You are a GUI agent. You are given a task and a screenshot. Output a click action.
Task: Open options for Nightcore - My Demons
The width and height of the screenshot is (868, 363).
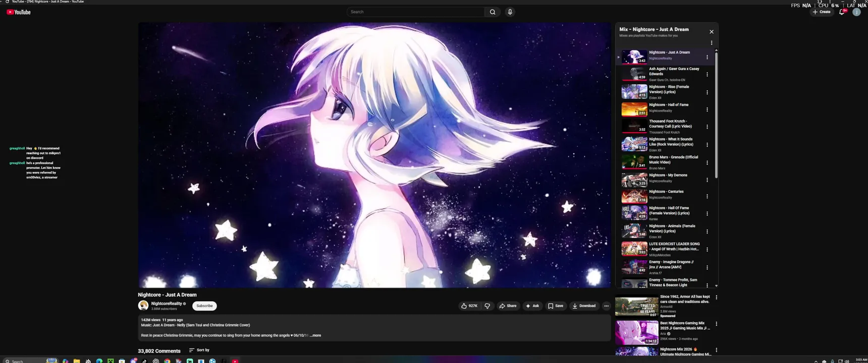(x=707, y=180)
